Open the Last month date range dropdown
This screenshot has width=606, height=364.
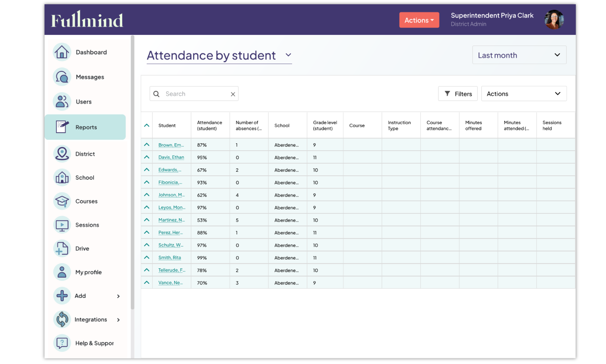click(519, 55)
